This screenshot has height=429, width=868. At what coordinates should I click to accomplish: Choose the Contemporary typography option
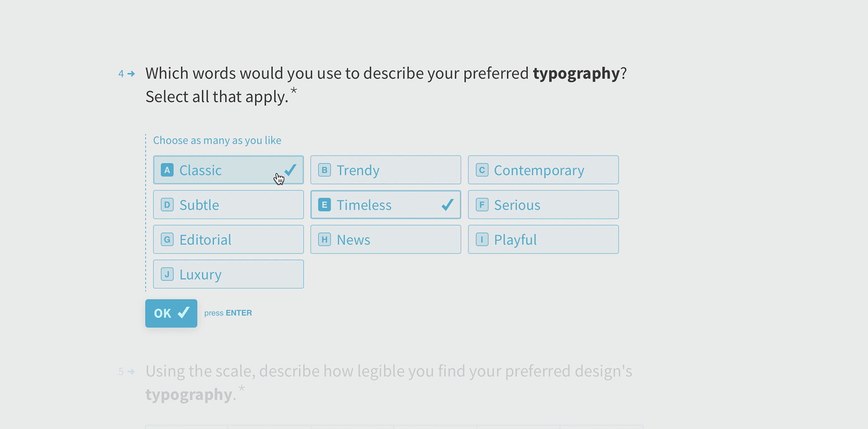point(543,170)
